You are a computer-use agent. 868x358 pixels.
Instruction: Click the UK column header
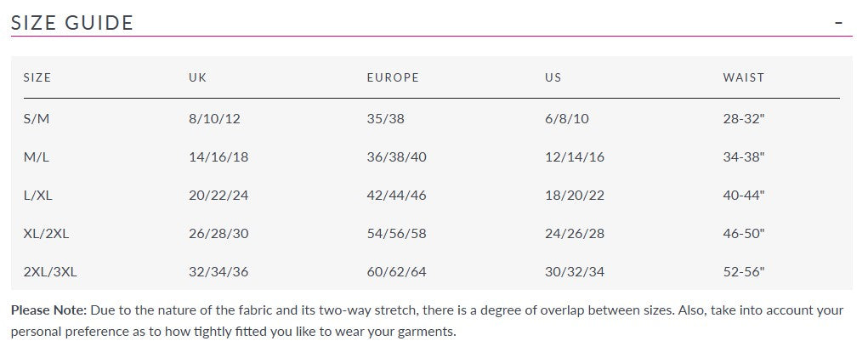(197, 77)
